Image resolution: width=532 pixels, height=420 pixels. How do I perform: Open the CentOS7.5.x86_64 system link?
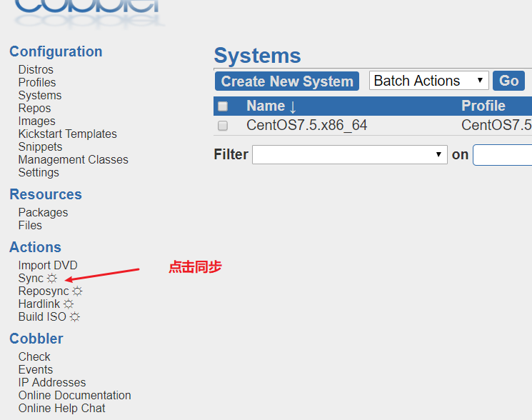tap(306, 126)
